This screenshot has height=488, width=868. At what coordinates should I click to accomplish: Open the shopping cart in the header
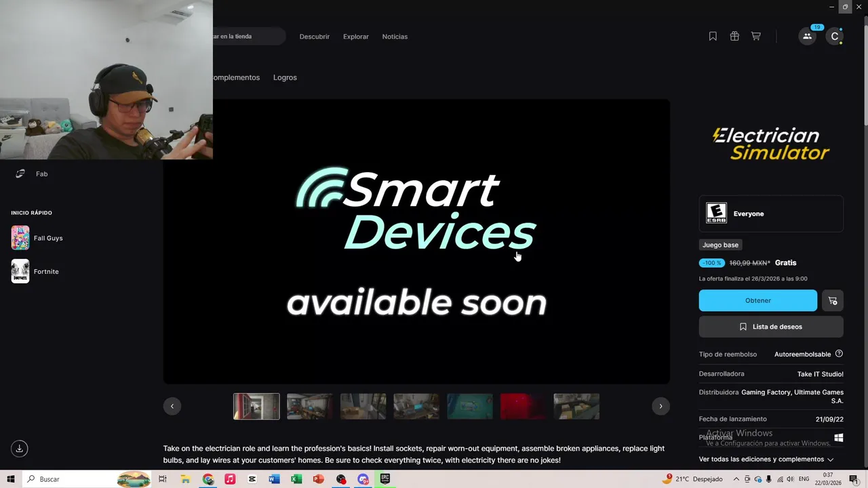click(x=755, y=37)
